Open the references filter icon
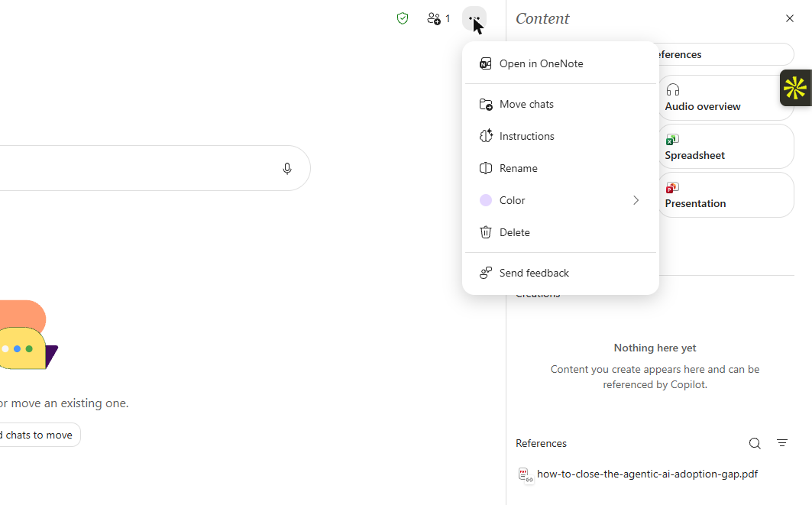Screen dimensions: 812x505 click(x=782, y=443)
